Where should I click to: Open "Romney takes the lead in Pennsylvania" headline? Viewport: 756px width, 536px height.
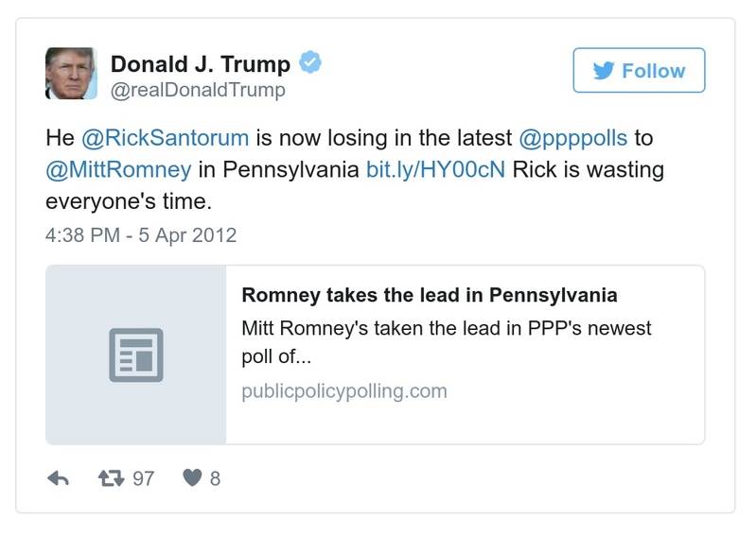(430, 295)
